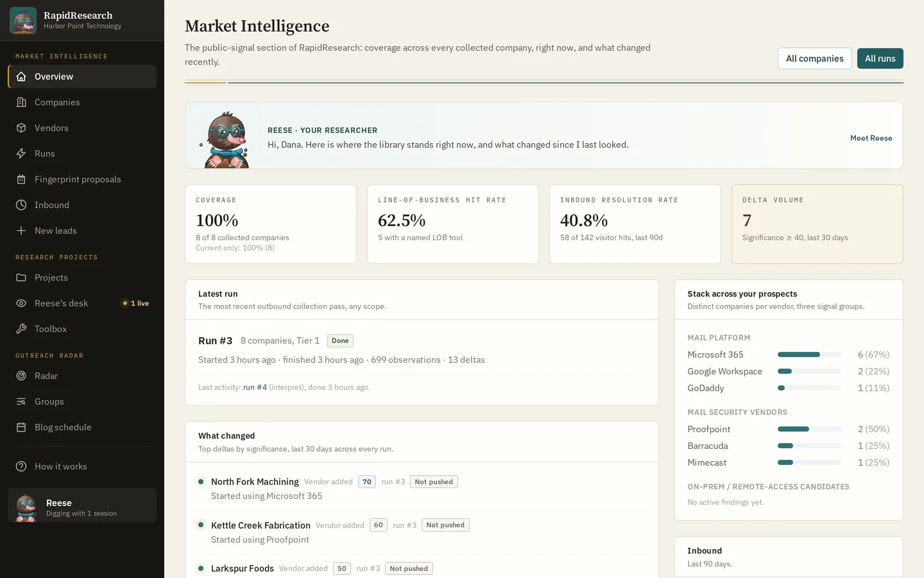The image size is (924, 578).
Task: Click the Line-of-business hit rate card
Action: [x=453, y=224]
